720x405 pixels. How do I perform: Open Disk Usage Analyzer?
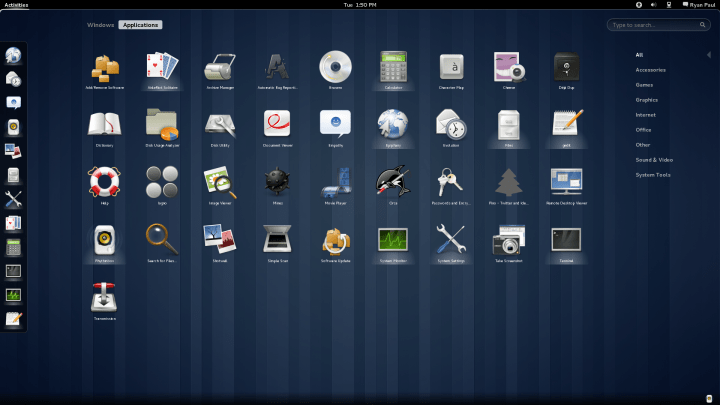pos(162,125)
